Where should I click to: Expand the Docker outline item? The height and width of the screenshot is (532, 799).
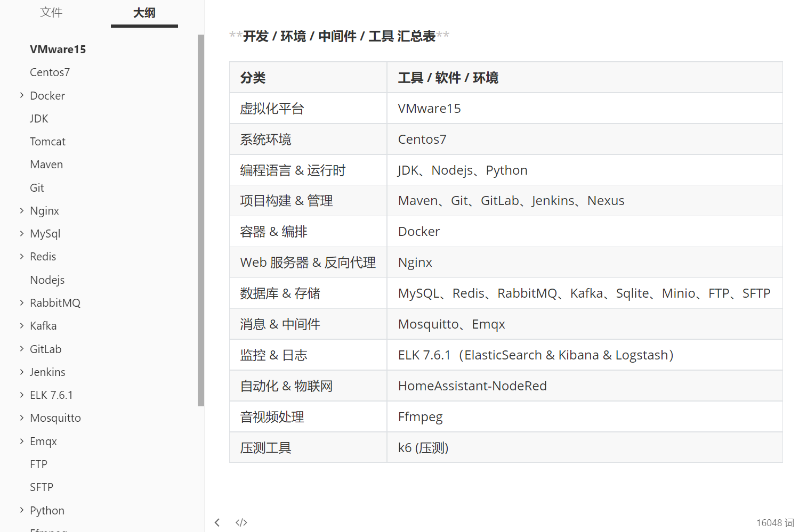(22, 95)
